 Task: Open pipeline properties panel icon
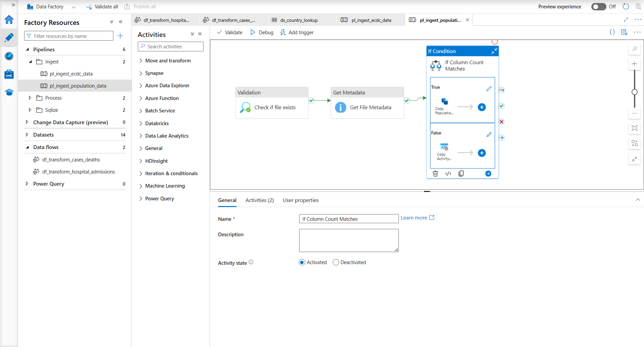[624, 32]
